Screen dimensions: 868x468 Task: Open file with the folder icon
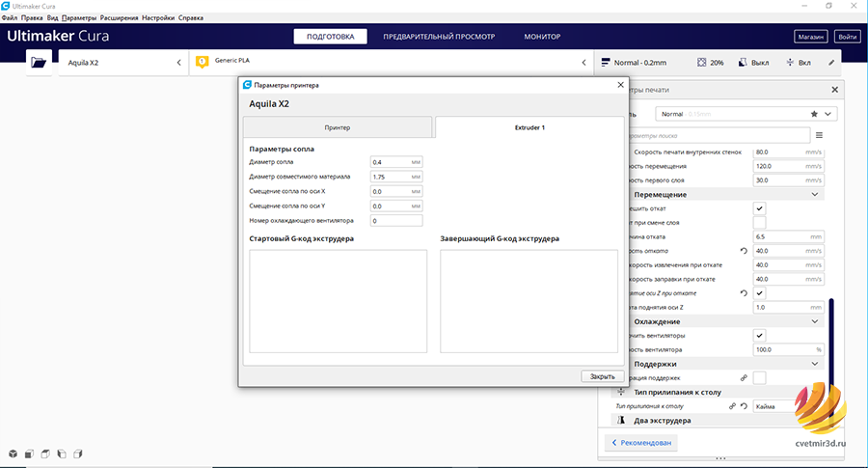39,63
